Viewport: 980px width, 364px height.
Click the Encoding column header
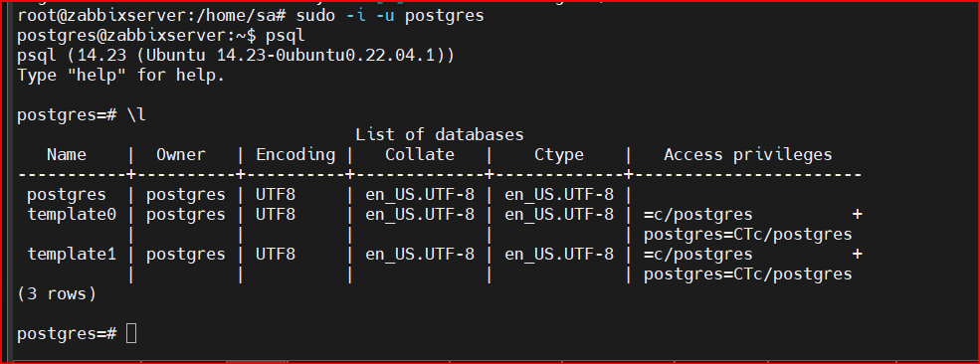click(x=295, y=155)
